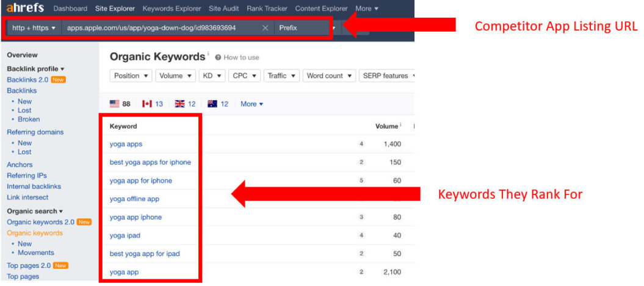Open Keywords Explorer
This screenshot has height=286, width=644.
tap(172, 8)
